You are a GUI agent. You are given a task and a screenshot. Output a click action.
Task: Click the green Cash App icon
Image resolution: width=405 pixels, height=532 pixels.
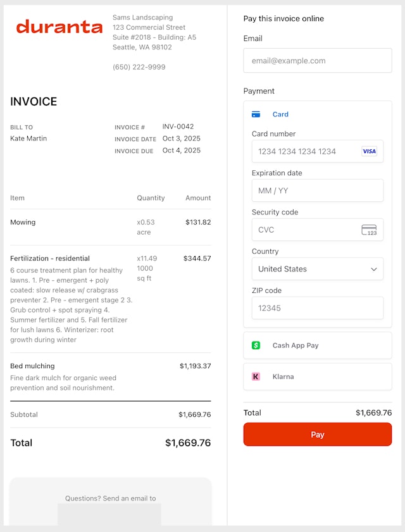pyautogui.click(x=256, y=345)
